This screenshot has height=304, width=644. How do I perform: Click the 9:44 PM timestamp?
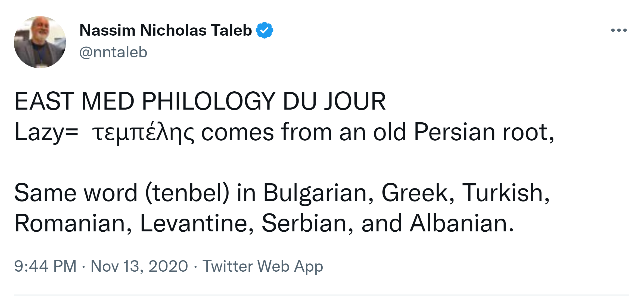[45, 266]
